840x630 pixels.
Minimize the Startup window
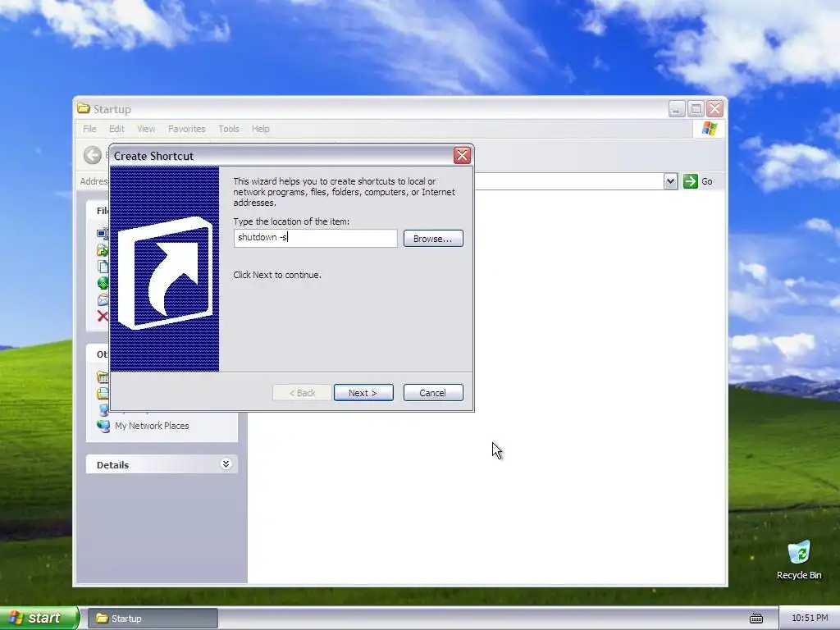pyautogui.click(x=677, y=109)
